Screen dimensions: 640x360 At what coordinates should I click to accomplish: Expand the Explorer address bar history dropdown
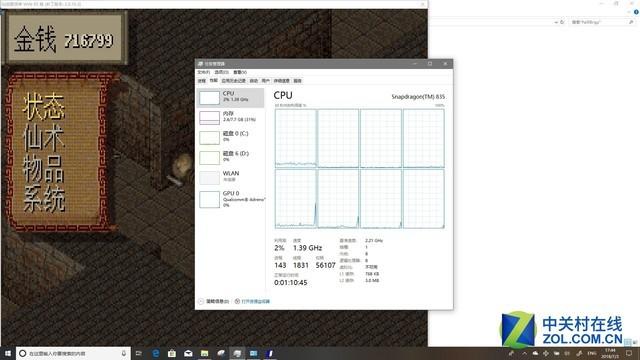[556, 22]
